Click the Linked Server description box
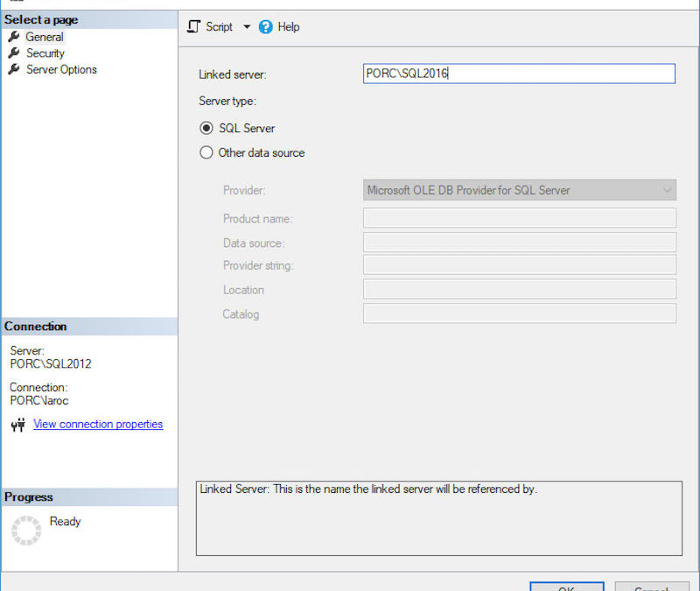 pyautogui.click(x=438, y=517)
